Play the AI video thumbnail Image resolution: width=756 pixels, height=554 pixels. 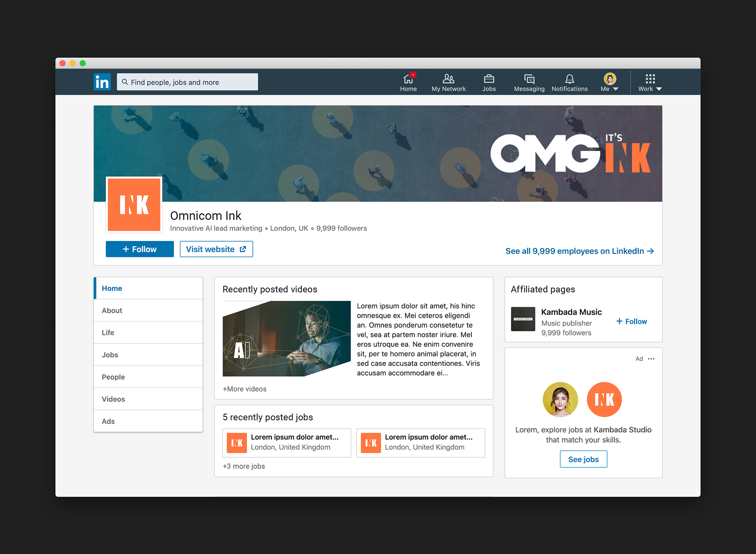287,338
